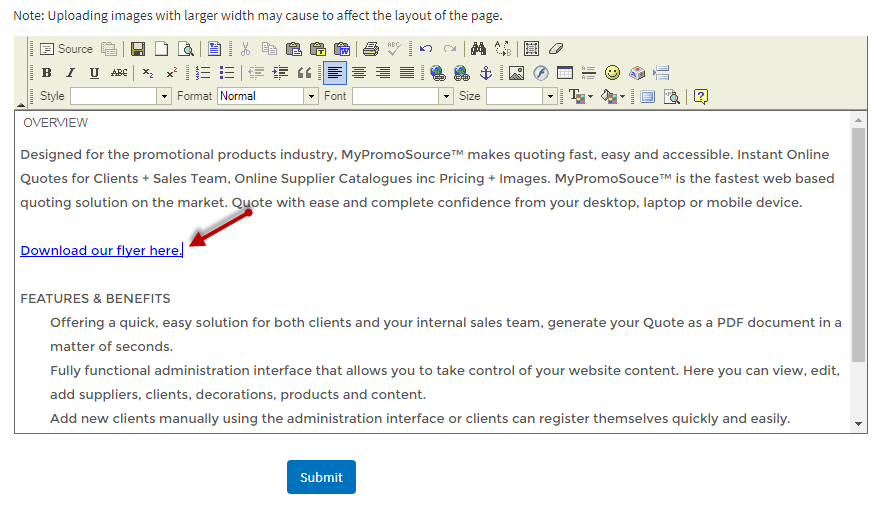
Task: Insert Flash object
Action: 540,73
